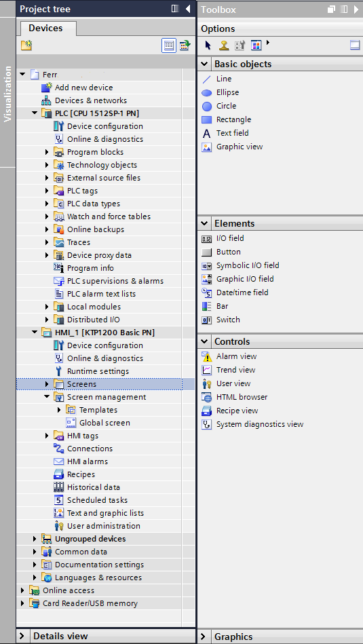363x644 pixels.
Task: Pick the Switch element icon
Action: (x=206, y=320)
